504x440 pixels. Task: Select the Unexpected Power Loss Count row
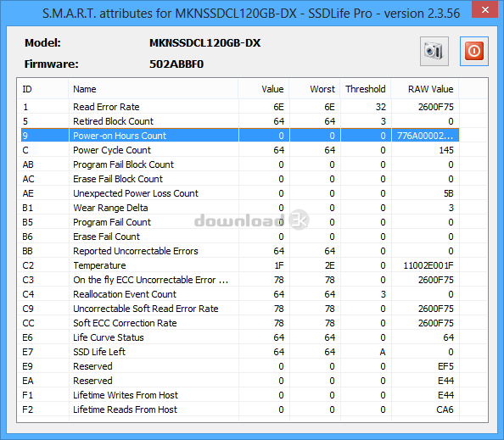pos(240,193)
